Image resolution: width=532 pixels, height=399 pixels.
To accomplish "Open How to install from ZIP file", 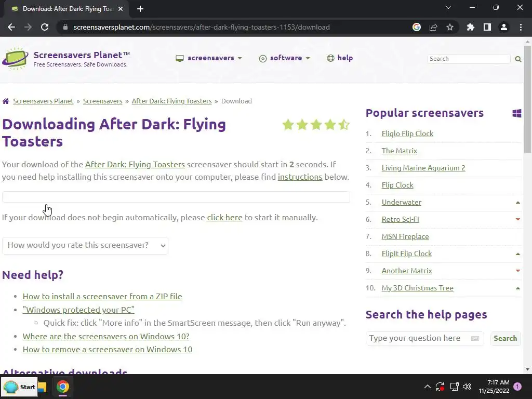I will click(x=102, y=296).
